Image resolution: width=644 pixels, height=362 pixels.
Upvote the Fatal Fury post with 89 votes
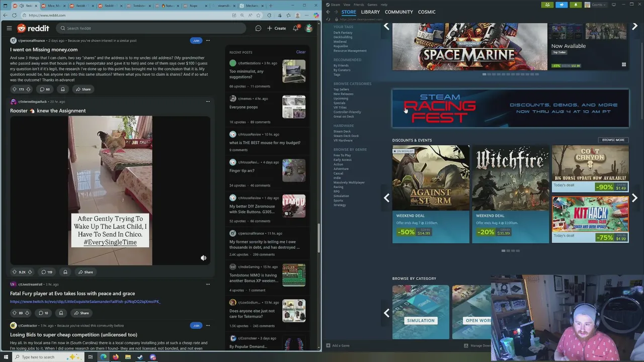click(14, 313)
